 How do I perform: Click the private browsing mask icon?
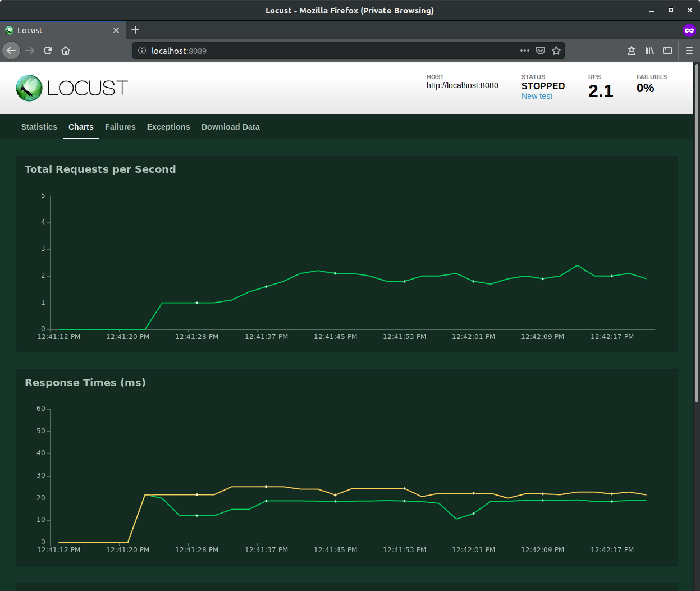(x=689, y=30)
